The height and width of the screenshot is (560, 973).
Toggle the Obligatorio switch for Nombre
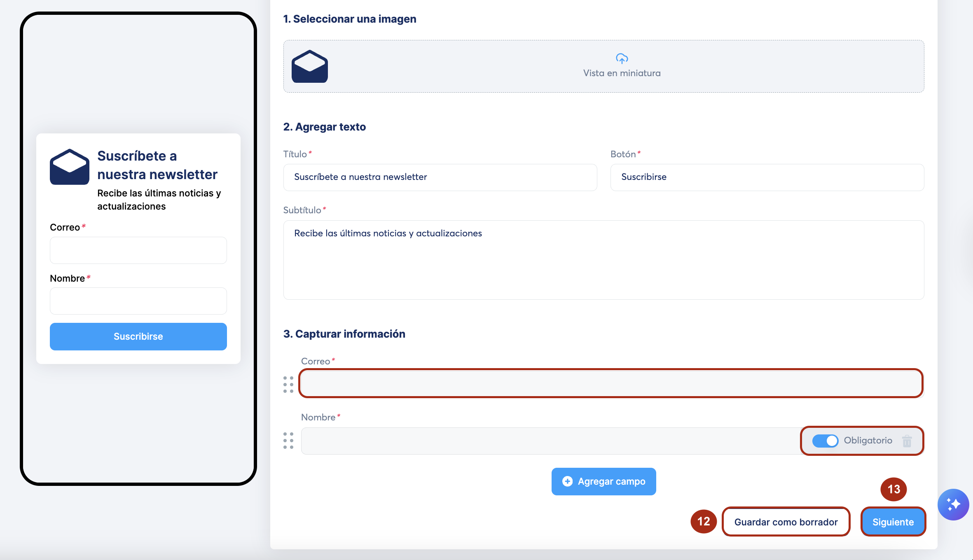(825, 441)
